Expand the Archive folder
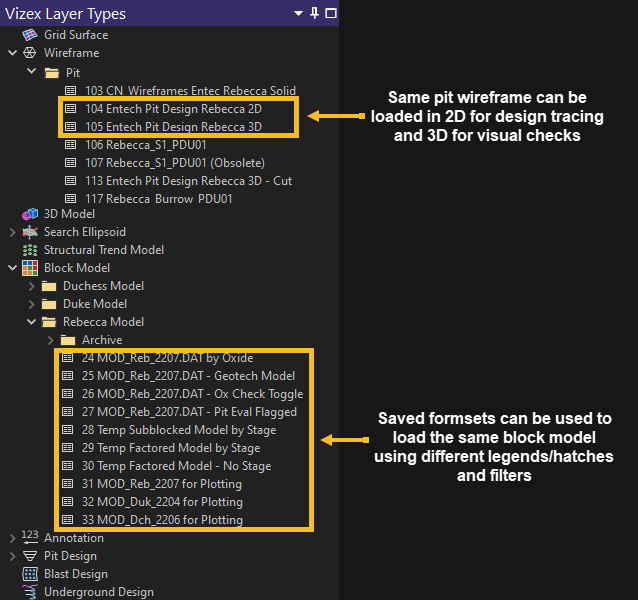The height and width of the screenshot is (600, 638). tap(50, 340)
